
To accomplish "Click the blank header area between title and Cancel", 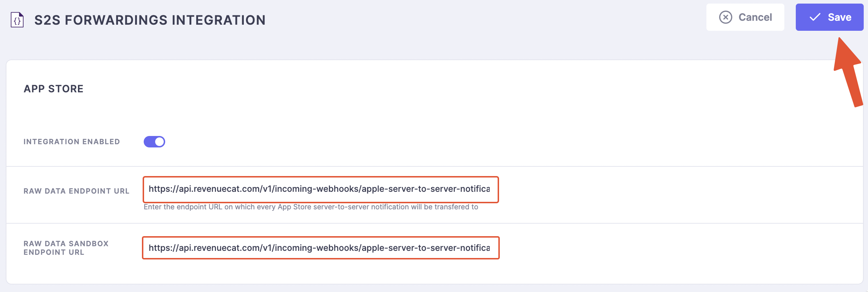I will click(x=483, y=20).
